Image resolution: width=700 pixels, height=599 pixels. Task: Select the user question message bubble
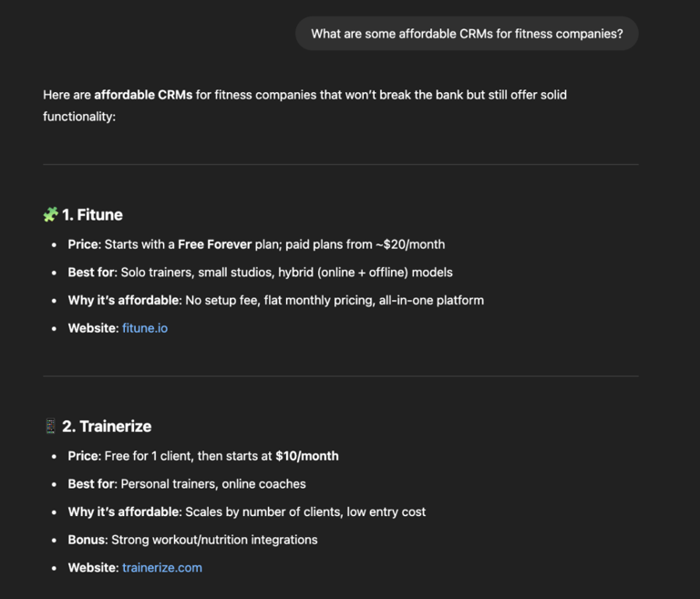pos(467,34)
